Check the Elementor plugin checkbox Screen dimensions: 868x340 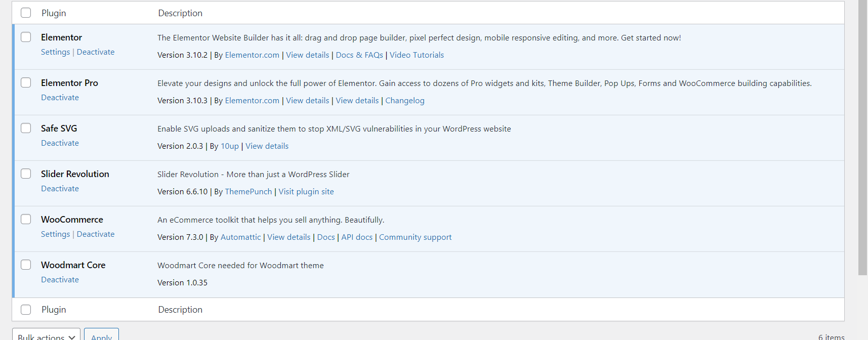pos(26,37)
